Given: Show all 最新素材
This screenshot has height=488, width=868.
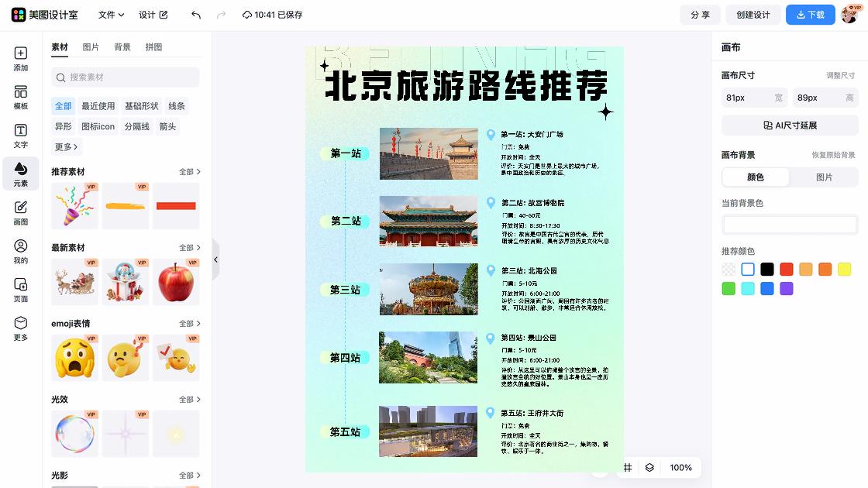Looking at the screenshot, I should [x=190, y=248].
